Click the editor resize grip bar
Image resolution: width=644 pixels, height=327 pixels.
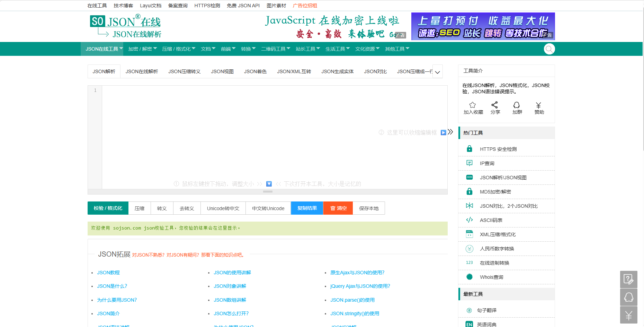pyautogui.click(x=267, y=191)
